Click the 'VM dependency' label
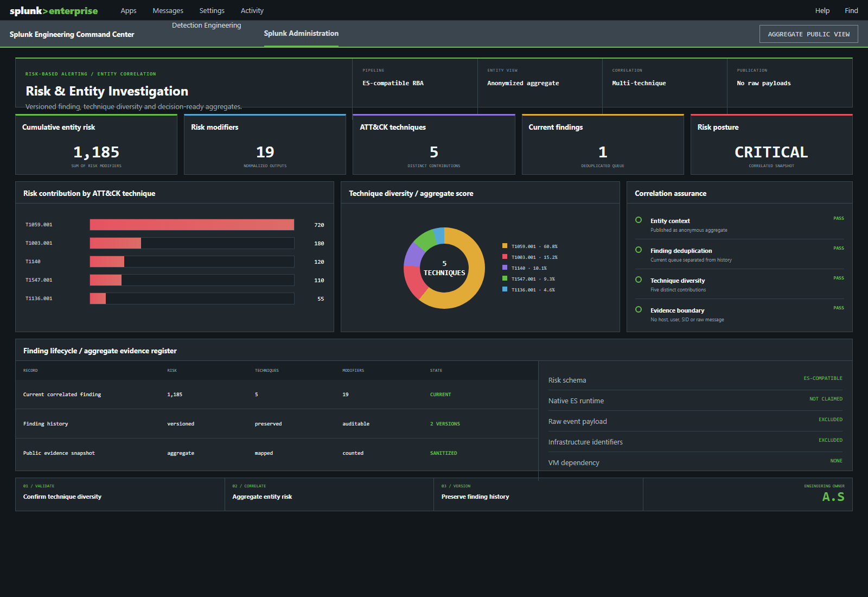This screenshot has height=597, width=868. click(574, 462)
